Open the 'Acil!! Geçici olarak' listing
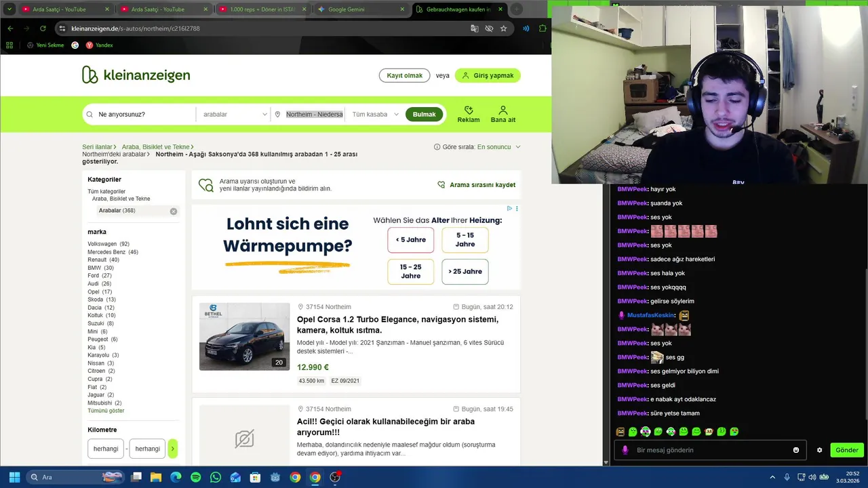Viewport: 868px width, 488px height. (x=385, y=426)
